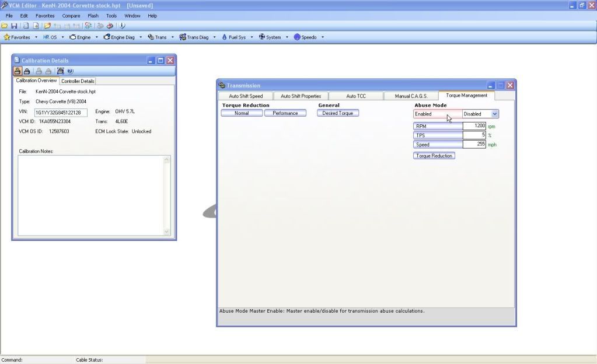Switch to the Auto Shift Speed tab
The image size is (597, 364).
point(246,96)
